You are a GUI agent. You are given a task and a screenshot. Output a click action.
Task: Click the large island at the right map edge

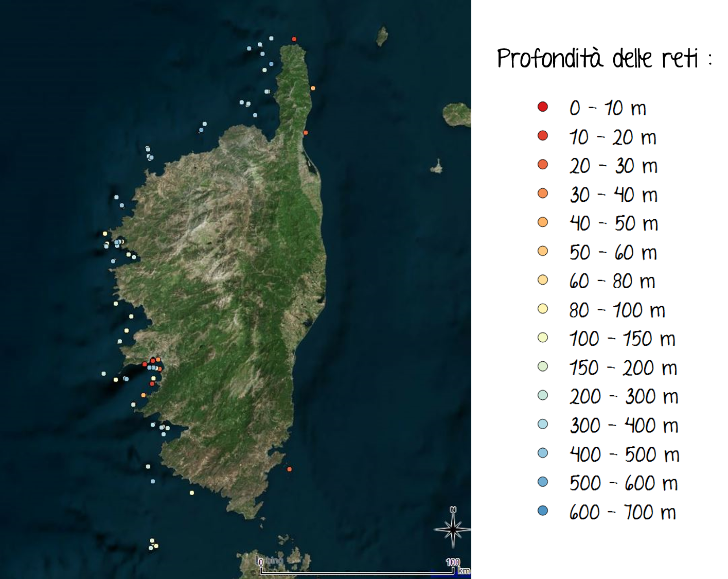pyautogui.click(x=457, y=115)
